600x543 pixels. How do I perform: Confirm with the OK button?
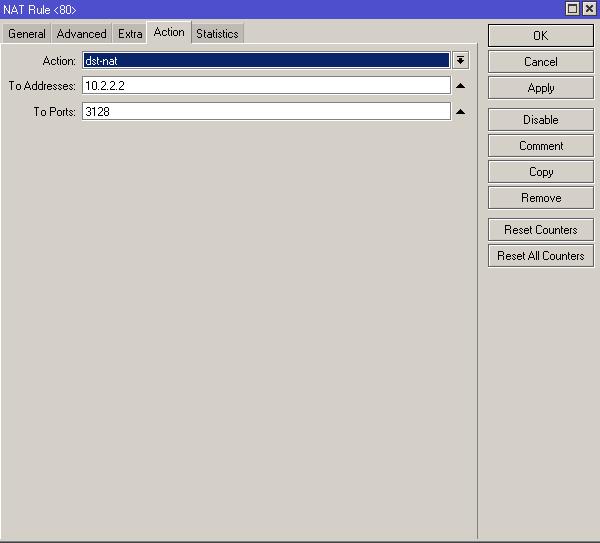[x=541, y=36]
